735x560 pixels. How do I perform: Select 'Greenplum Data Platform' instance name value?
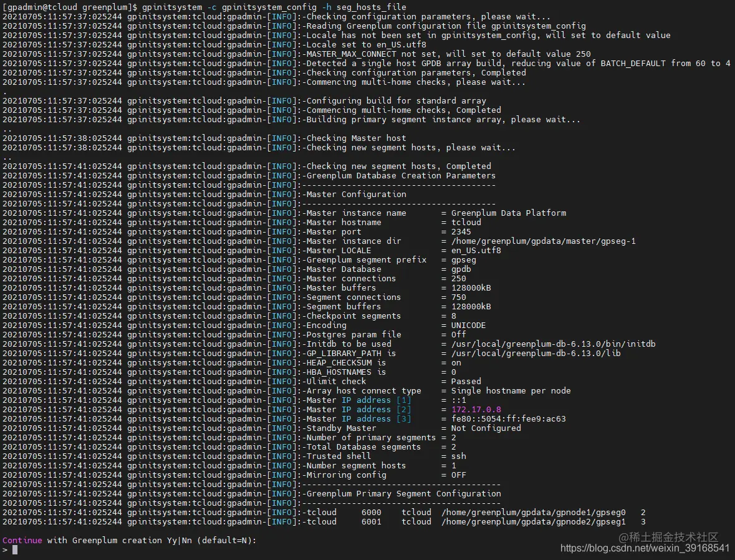pos(509,213)
